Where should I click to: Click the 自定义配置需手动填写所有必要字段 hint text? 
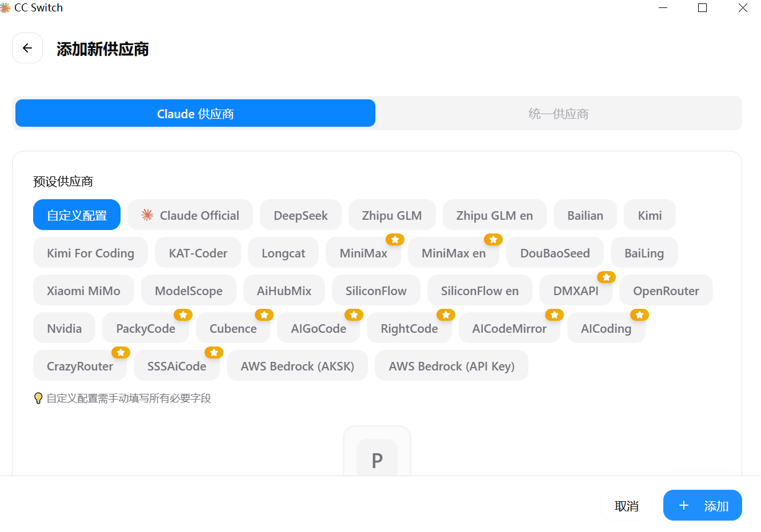(129, 398)
